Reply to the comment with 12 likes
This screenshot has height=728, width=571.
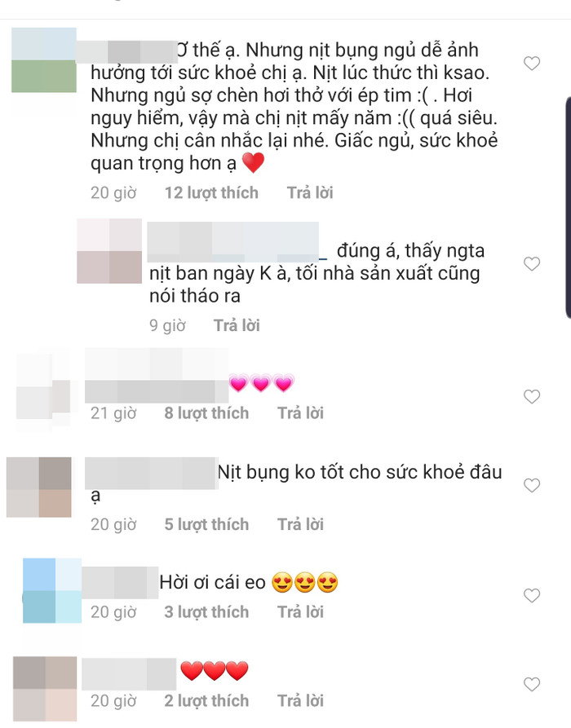[x=310, y=192]
